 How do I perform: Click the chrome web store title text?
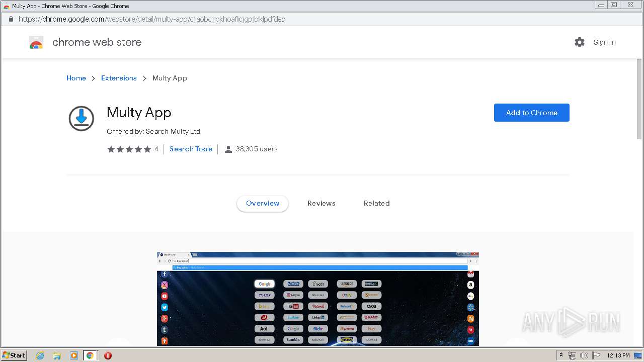[97, 42]
